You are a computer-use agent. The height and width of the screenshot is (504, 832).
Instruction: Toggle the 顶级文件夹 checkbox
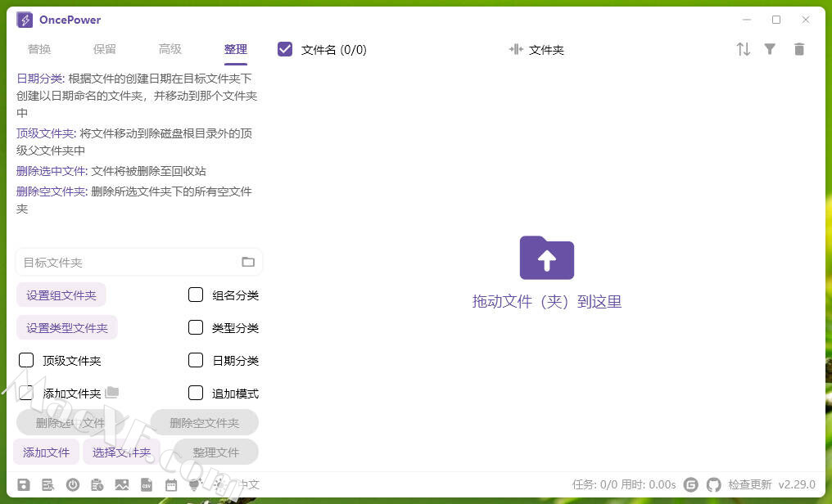point(26,360)
